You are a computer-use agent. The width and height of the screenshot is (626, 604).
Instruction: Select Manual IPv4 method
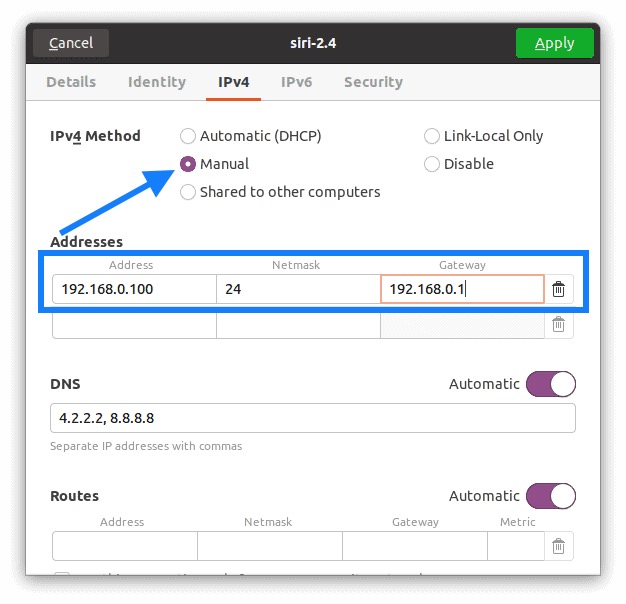click(188, 164)
